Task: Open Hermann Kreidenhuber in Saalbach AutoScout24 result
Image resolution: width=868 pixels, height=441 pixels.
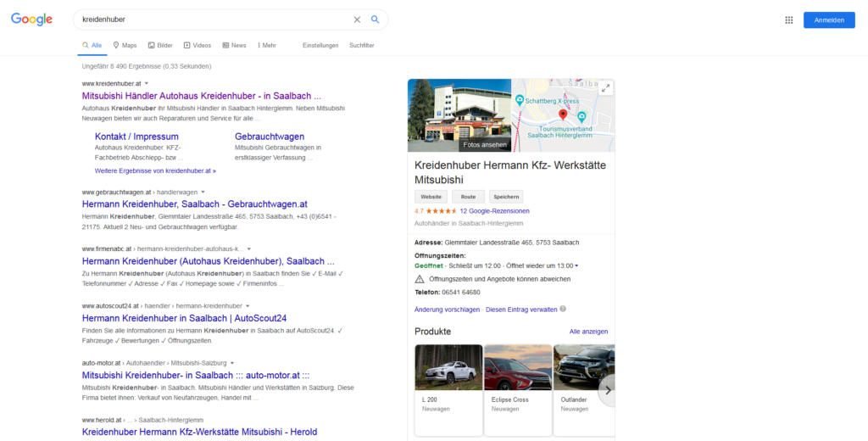Action: tap(184, 318)
